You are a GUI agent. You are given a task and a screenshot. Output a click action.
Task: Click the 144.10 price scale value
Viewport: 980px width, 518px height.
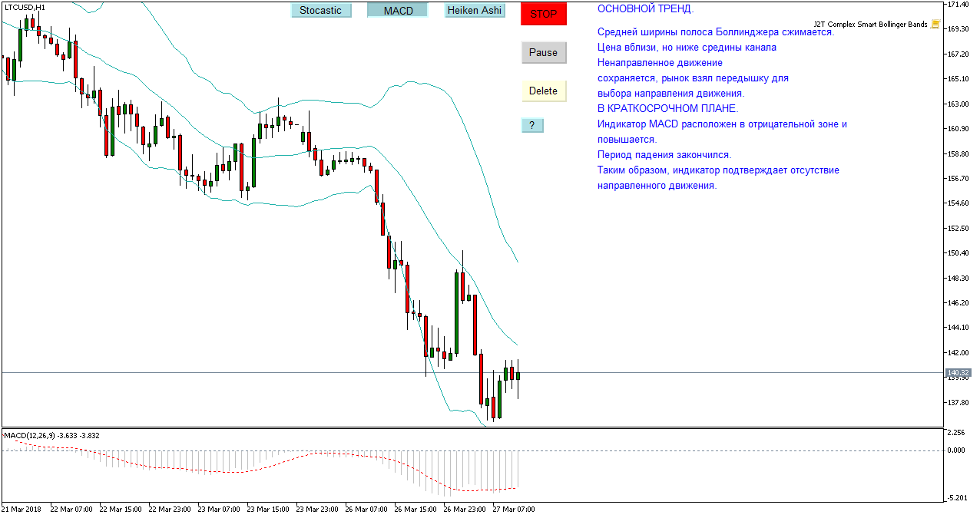957,328
